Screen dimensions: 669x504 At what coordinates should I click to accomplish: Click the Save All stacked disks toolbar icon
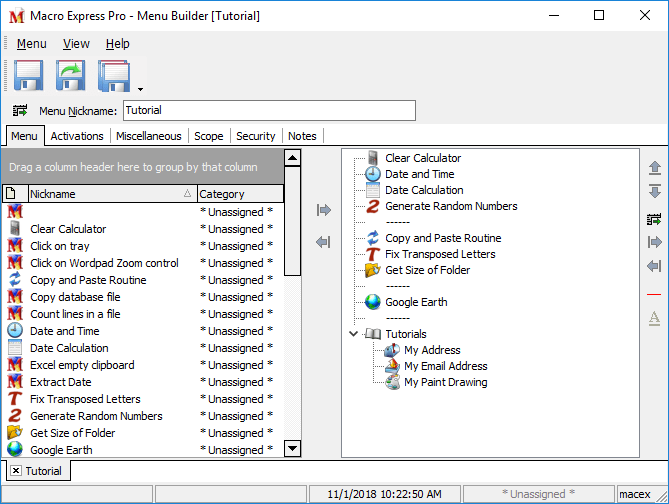click(114, 76)
